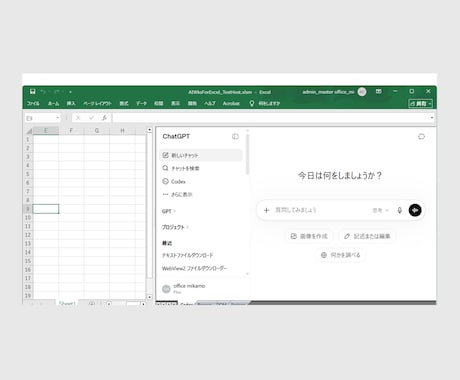Click inside the formula bar input

(270, 118)
